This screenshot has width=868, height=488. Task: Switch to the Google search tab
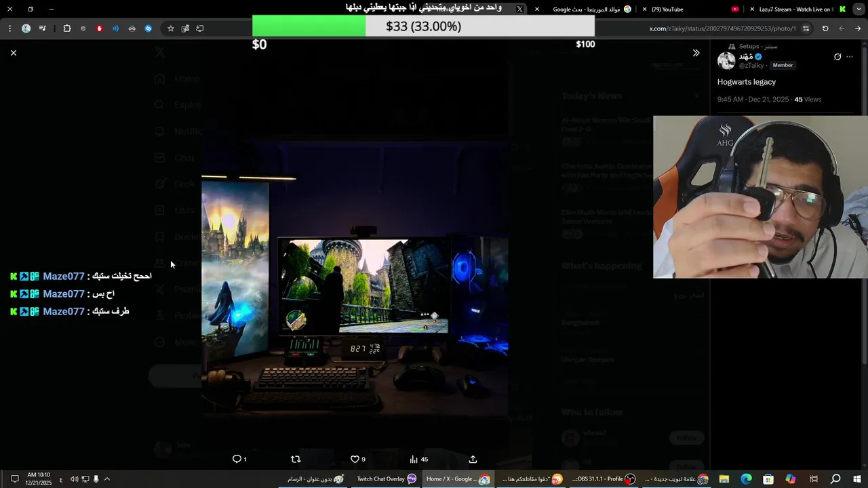pos(583,9)
